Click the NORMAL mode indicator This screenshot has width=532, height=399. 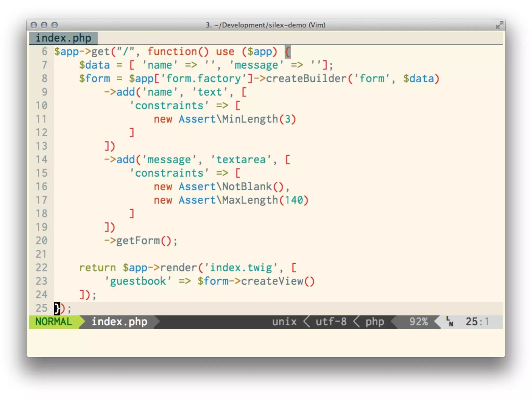pos(54,322)
